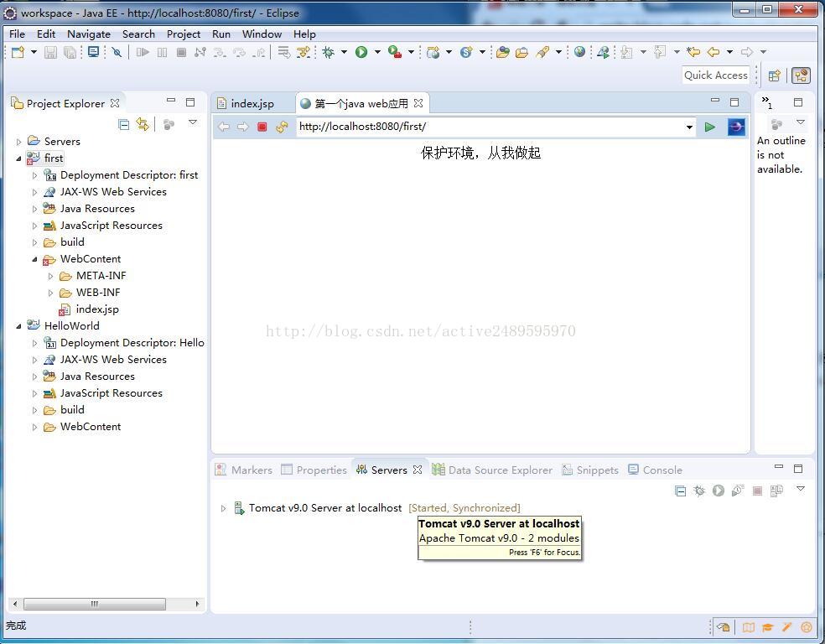Open the URL history dropdown arrow

click(x=689, y=127)
